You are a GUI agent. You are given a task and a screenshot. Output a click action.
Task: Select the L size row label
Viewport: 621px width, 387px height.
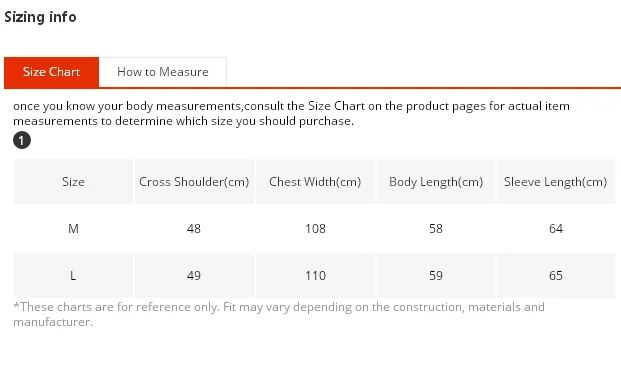(x=73, y=275)
